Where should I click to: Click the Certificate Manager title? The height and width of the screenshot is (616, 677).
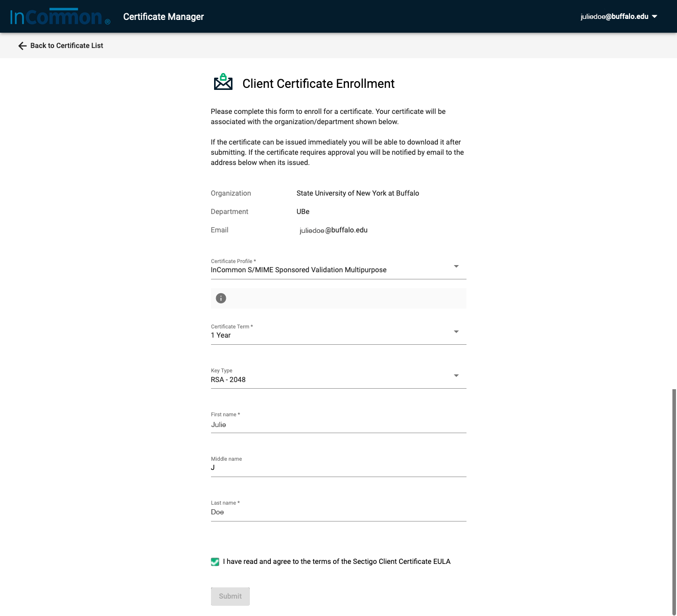pyautogui.click(x=164, y=17)
